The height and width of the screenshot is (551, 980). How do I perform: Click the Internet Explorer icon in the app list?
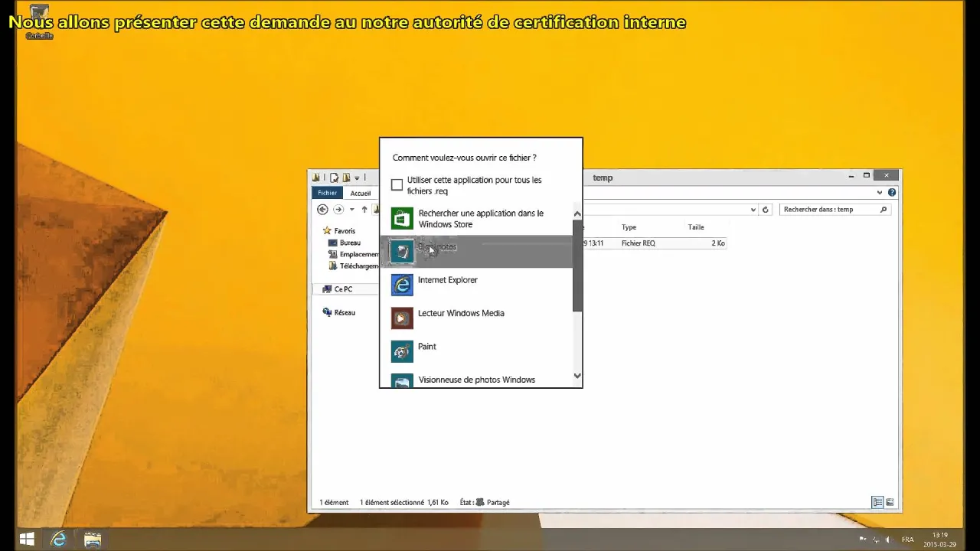point(402,285)
